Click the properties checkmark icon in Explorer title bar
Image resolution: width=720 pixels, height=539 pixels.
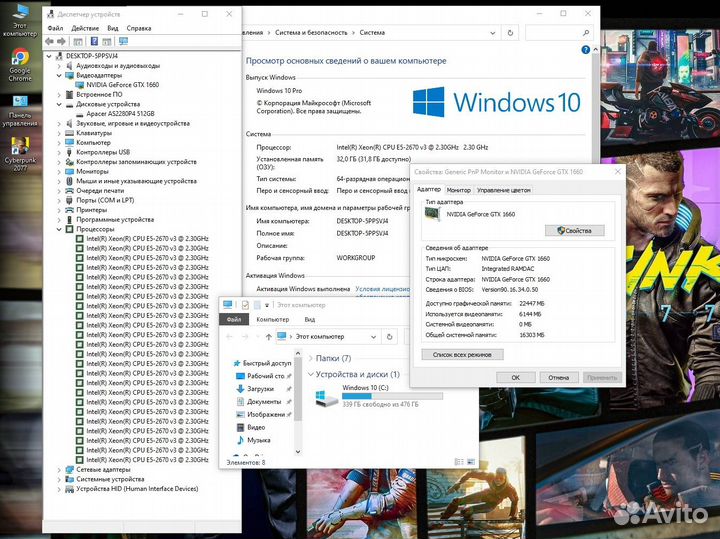point(245,305)
